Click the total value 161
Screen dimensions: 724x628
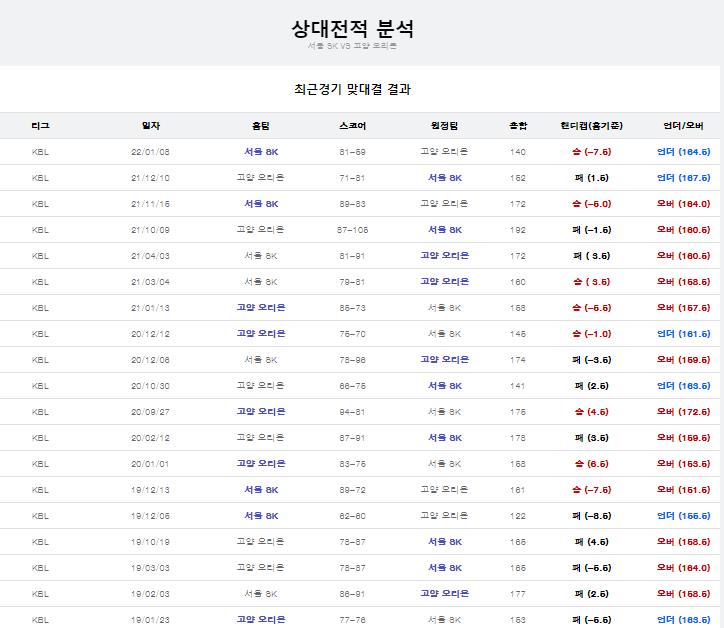coord(518,490)
